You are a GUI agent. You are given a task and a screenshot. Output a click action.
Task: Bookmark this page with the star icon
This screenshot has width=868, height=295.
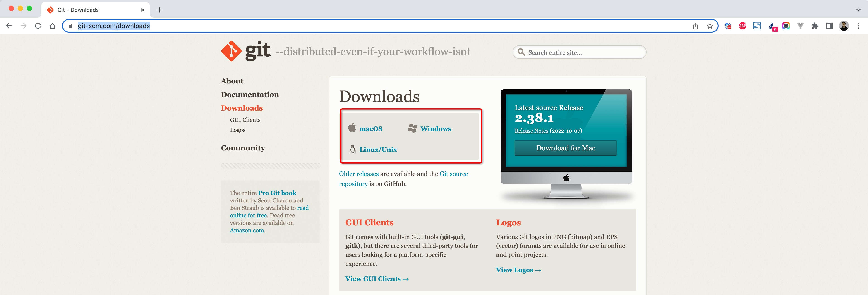pos(710,26)
